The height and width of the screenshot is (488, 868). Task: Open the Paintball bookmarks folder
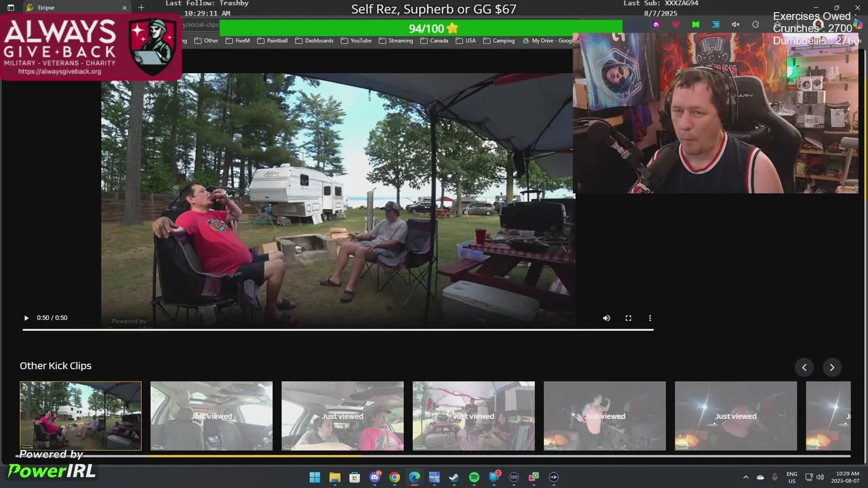tap(272, 41)
